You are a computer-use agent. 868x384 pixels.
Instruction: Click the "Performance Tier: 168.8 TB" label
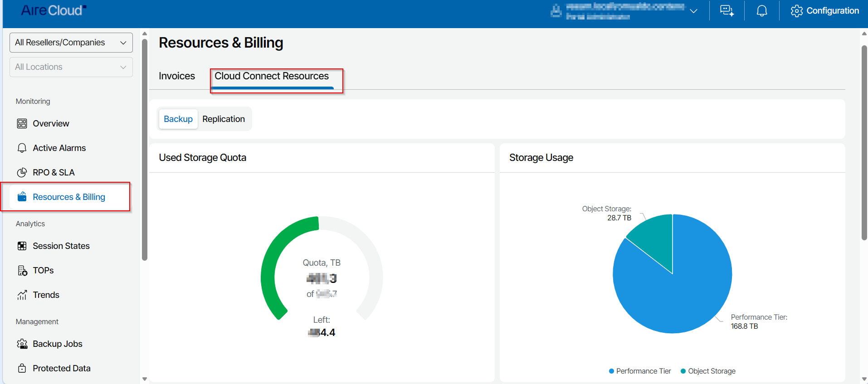coord(759,322)
